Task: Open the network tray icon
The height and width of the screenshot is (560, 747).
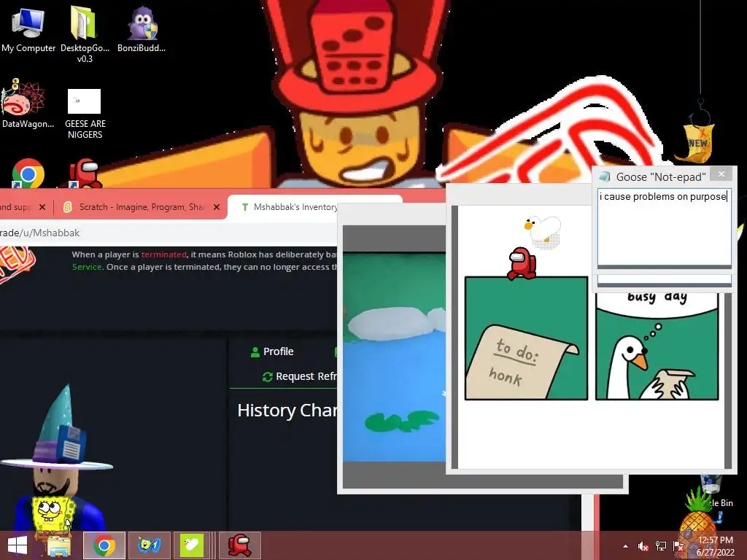Action: click(x=661, y=546)
